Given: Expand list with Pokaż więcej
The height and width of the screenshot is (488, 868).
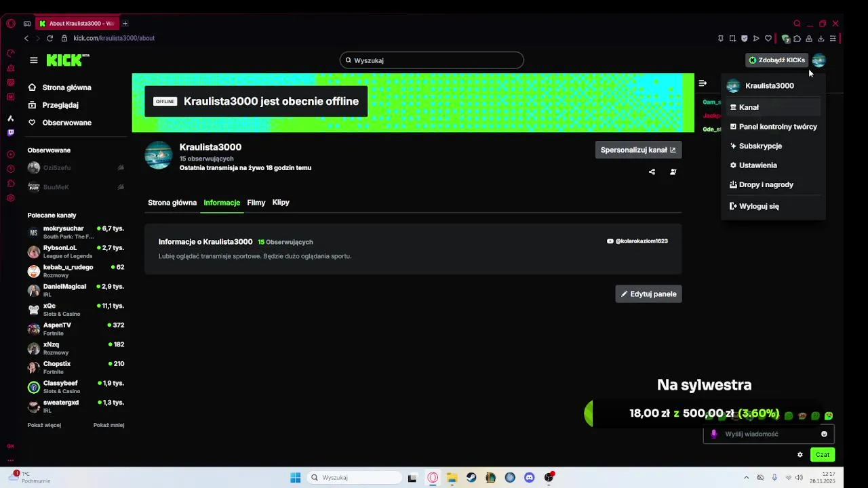Looking at the screenshot, I should (44, 425).
